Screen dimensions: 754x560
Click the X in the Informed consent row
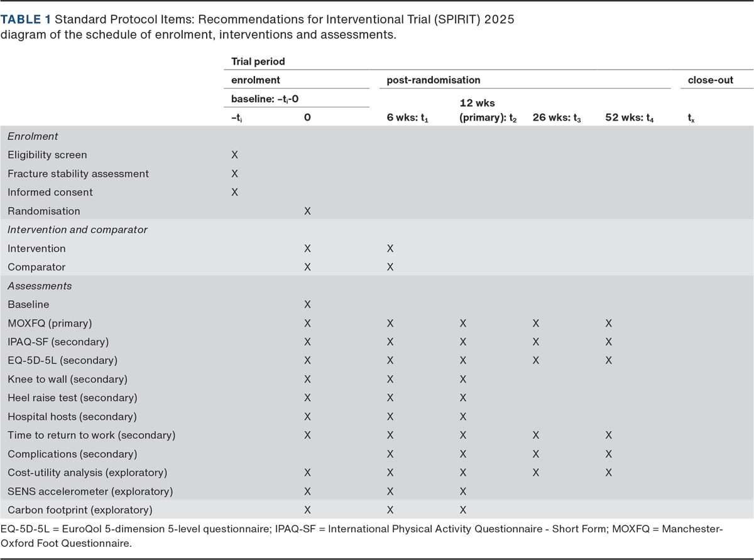[235, 192]
